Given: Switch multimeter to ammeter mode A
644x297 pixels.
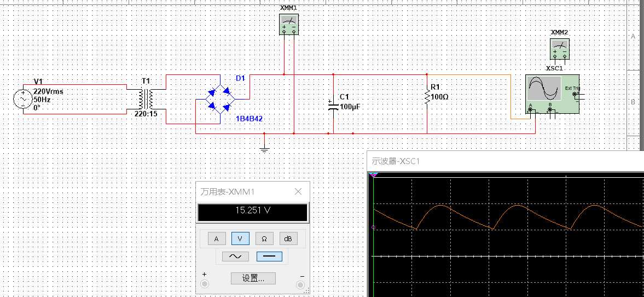Looking at the screenshot, I should (217, 238).
